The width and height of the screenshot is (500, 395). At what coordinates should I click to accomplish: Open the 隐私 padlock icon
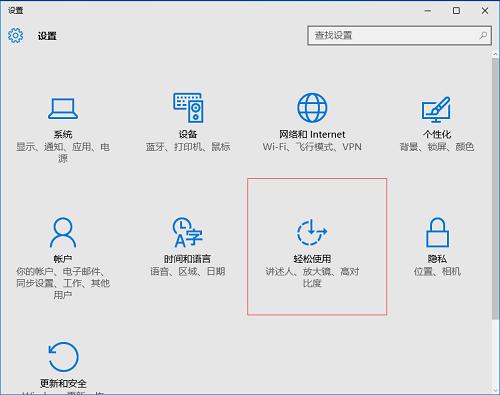pyautogui.click(x=437, y=232)
